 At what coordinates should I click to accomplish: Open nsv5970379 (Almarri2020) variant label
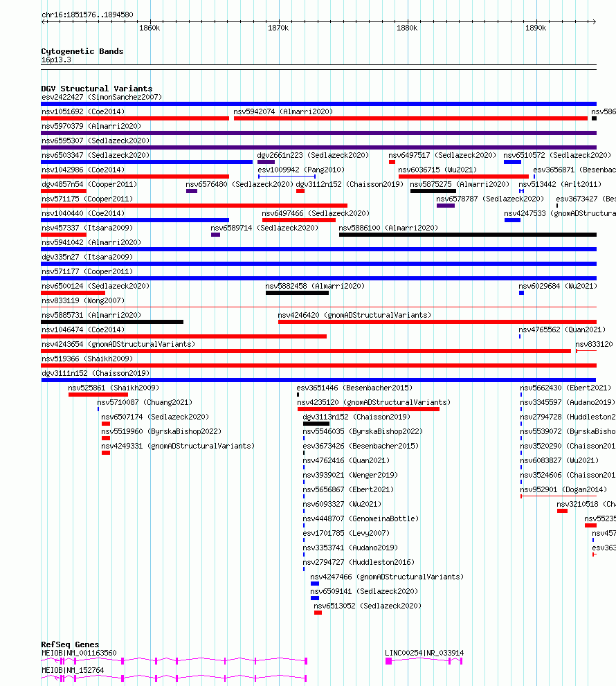[91, 126]
